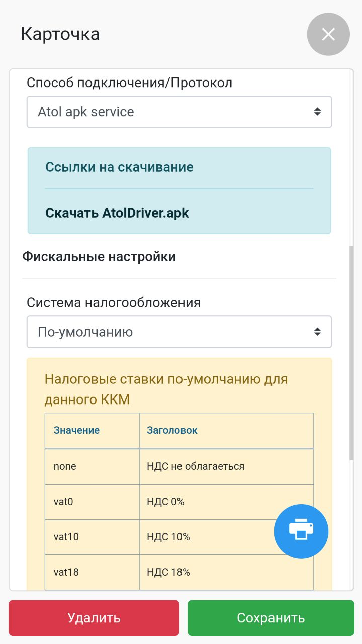Tap the blue printer floating button
The image size is (362, 644).
(301, 531)
